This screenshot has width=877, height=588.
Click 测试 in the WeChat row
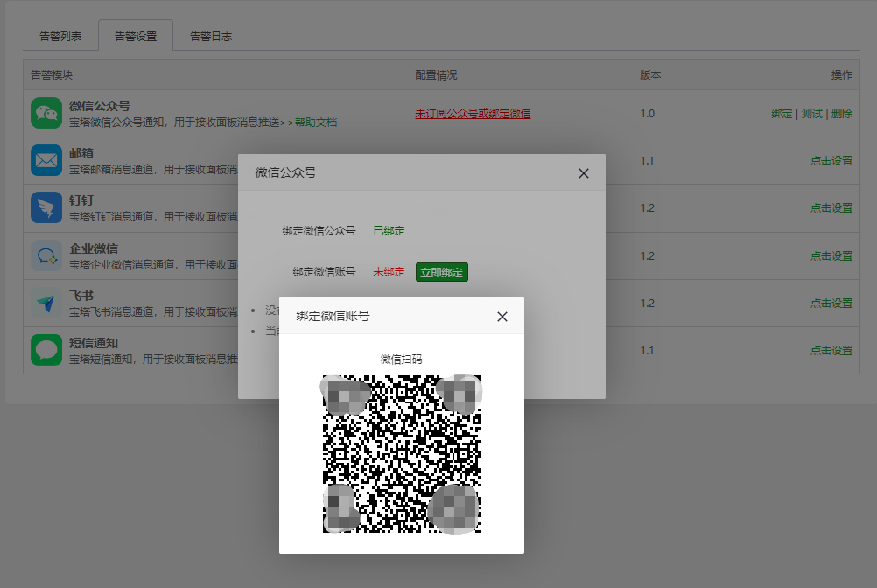pos(812,114)
